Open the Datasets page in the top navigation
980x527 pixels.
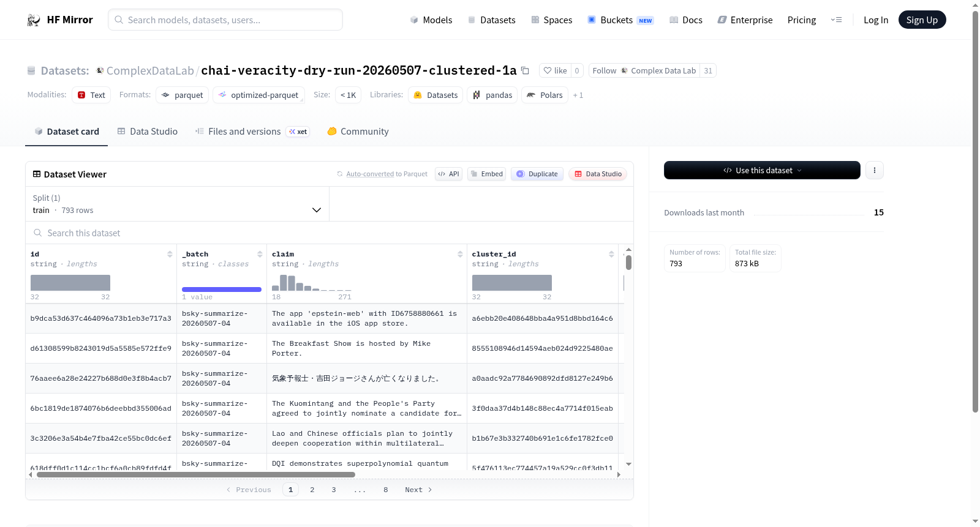tap(491, 20)
